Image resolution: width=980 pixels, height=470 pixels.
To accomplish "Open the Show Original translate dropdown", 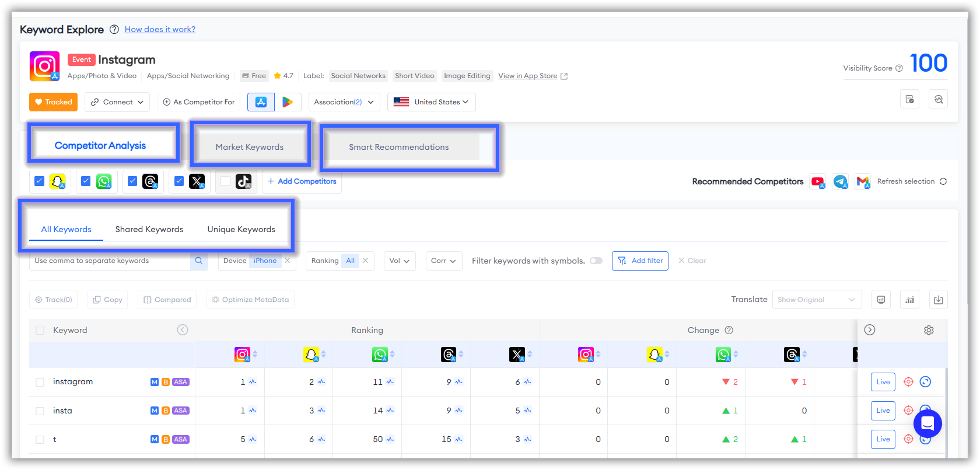I will point(817,300).
